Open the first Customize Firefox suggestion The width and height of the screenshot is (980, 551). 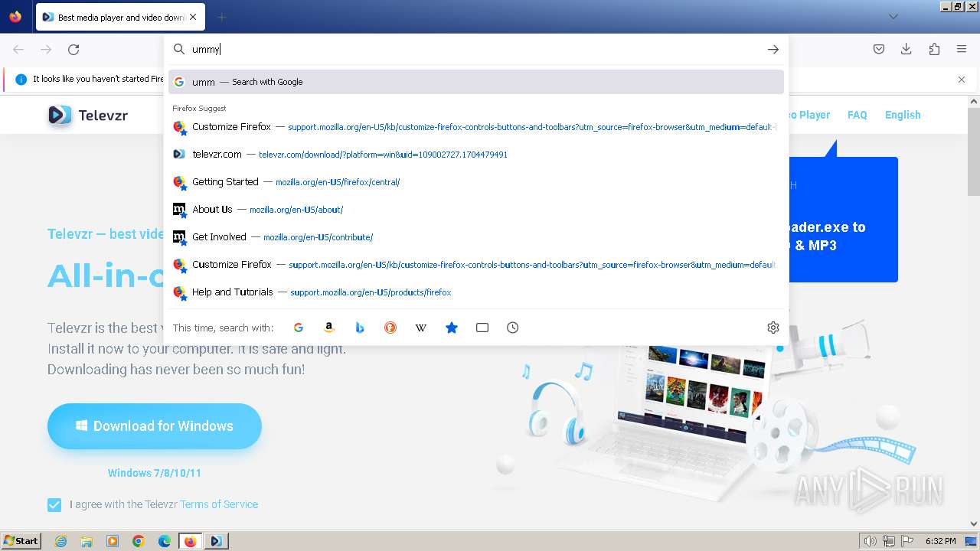point(476,127)
